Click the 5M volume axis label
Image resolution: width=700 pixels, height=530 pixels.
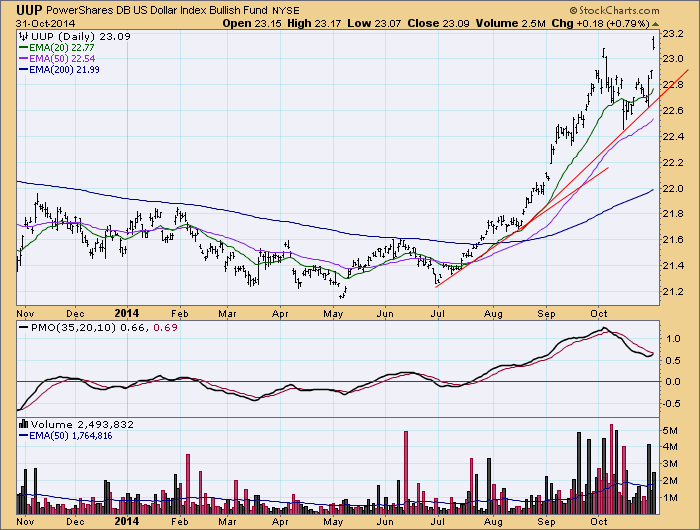671,430
